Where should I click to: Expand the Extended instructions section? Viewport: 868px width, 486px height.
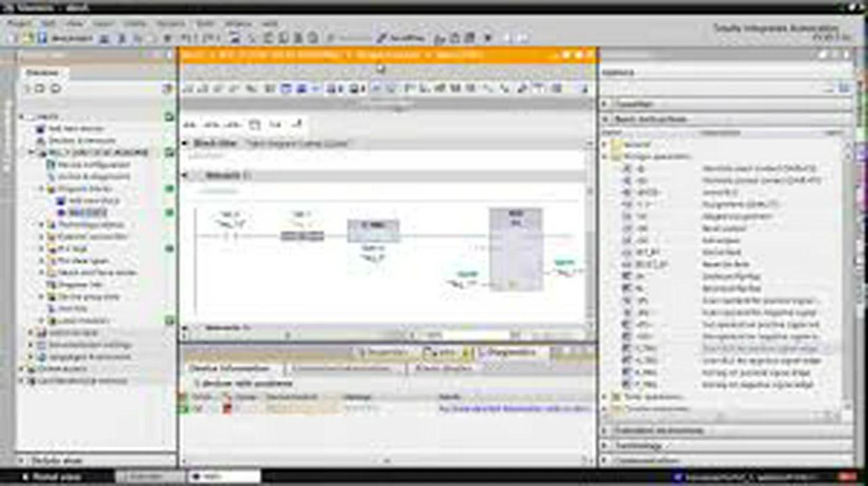click(606, 430)
